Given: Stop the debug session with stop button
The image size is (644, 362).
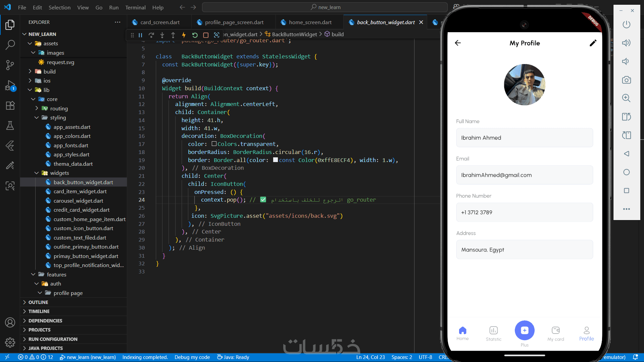Looking at the screenshot, I should coord(206,35).
